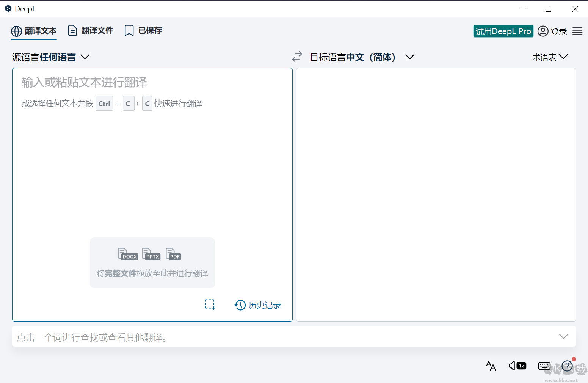Click the PPTX file icon
Viewport: 588px width, 383px height.
[151, 254]
